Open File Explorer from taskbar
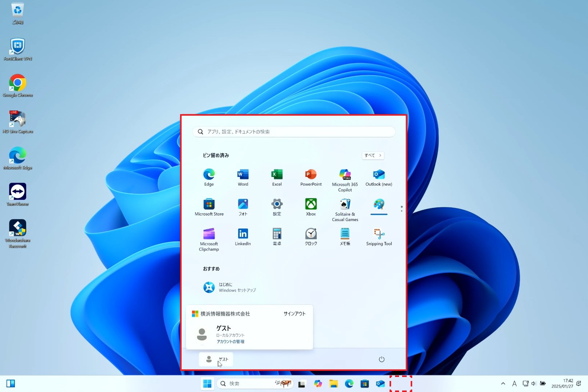588x392 pixels. pos(334,384)
